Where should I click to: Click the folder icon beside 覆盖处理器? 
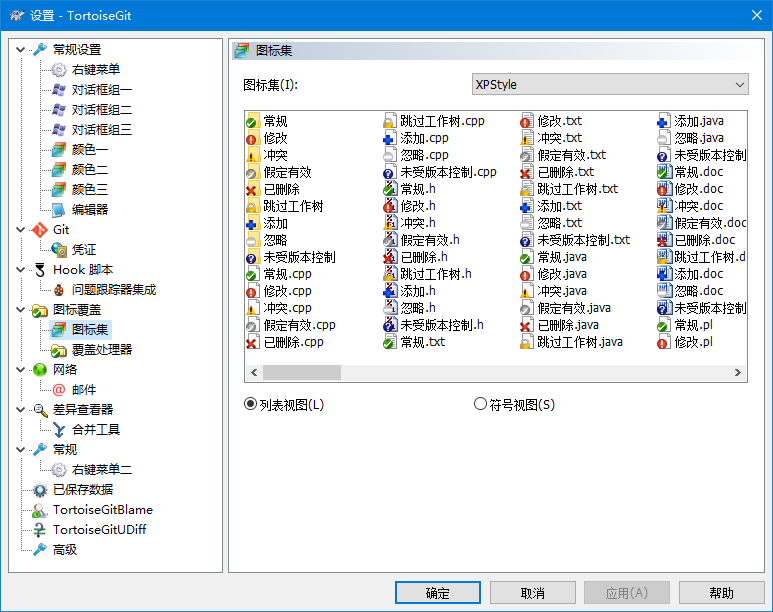click(x=59, y=350)
